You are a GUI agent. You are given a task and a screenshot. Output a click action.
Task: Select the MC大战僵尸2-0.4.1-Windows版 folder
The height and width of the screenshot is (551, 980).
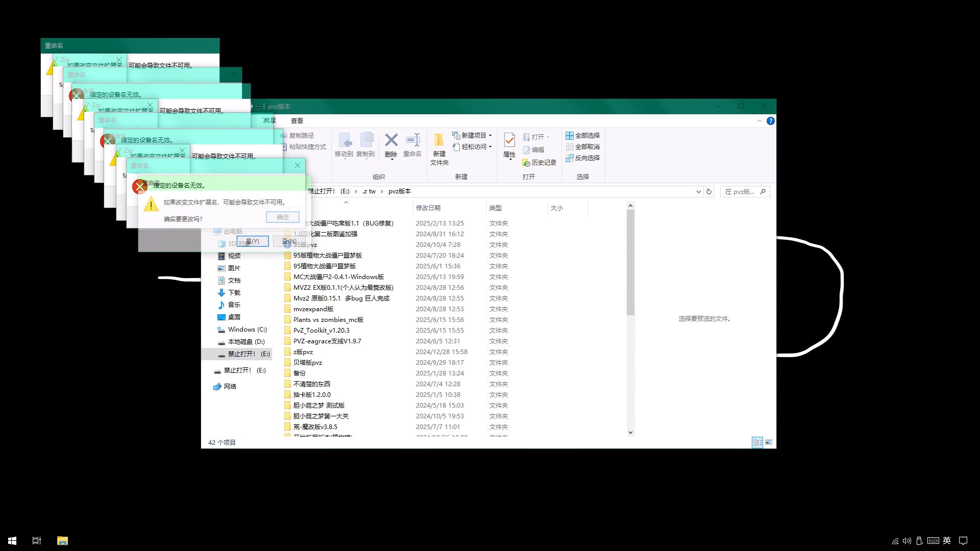coord(338,277)
